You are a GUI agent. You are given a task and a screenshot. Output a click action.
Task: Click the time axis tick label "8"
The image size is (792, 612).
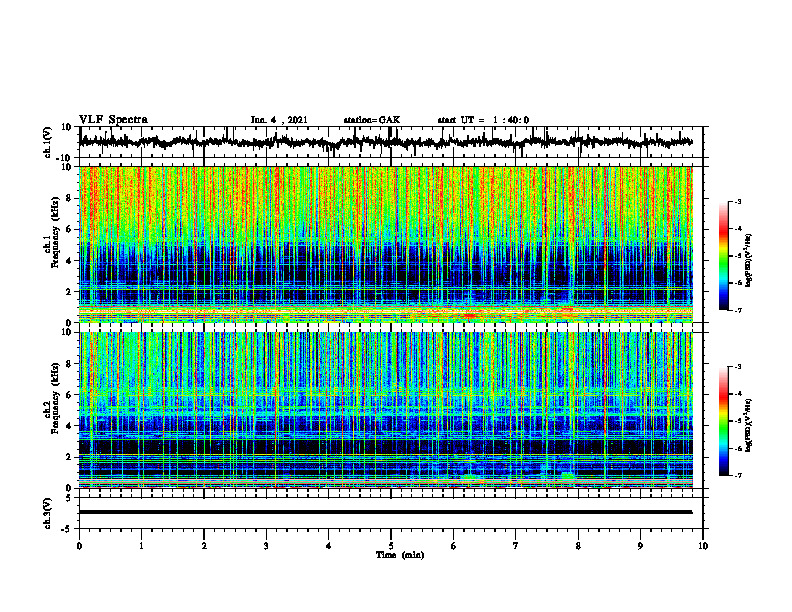pyautogui.click(x=578, y=546)
